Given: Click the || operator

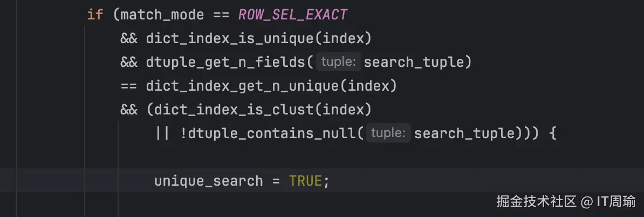Looking at the screenshot, I should pos(162,133).
